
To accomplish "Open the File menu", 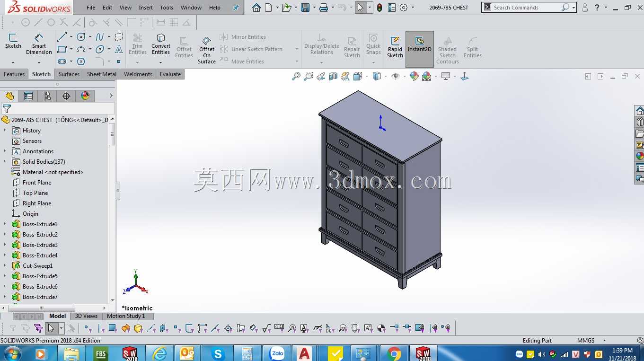I will 91,8.
